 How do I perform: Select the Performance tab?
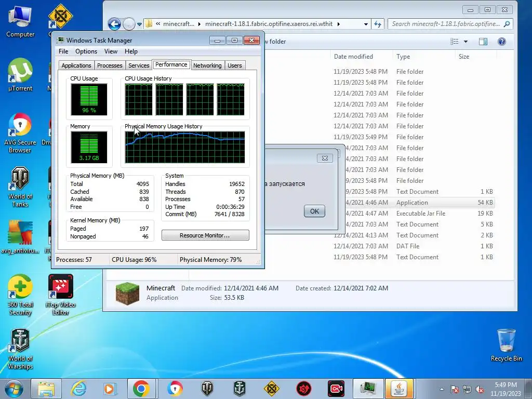(171, 64)
